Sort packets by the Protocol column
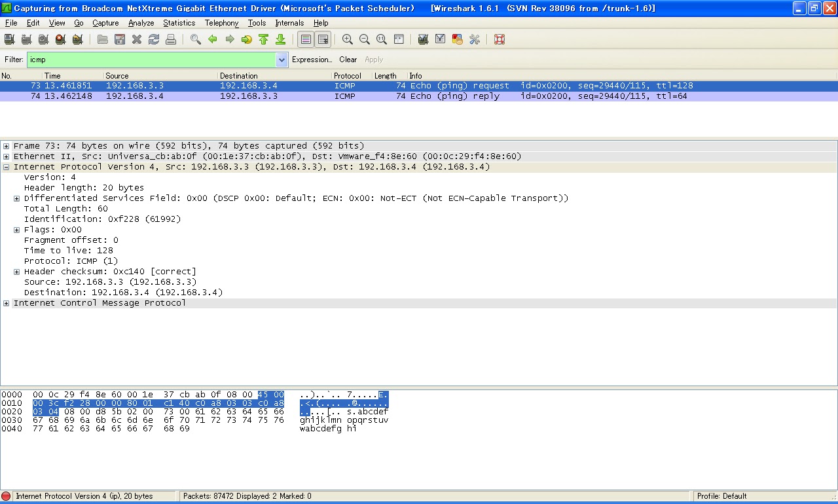838x504 pixels. pos(352,76)
